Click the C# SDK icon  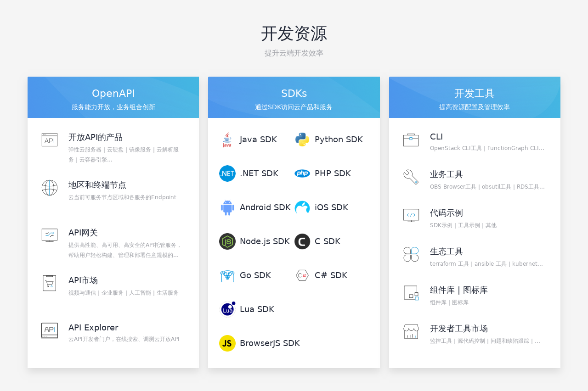coord(302,275)
